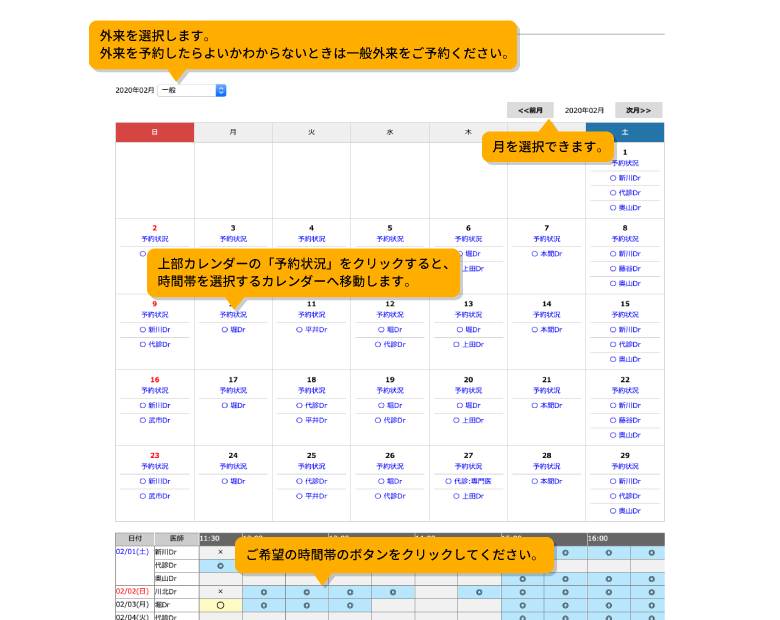Open 予約状況 link for February 25
The height and width of the screenshot is (620, 780).
pyautogui.click(x=311, y=467)
